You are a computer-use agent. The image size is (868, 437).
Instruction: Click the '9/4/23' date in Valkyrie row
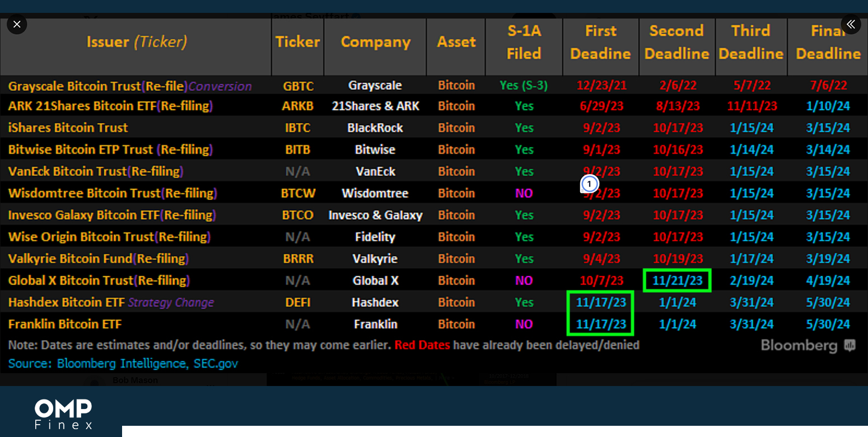(602, 259)
